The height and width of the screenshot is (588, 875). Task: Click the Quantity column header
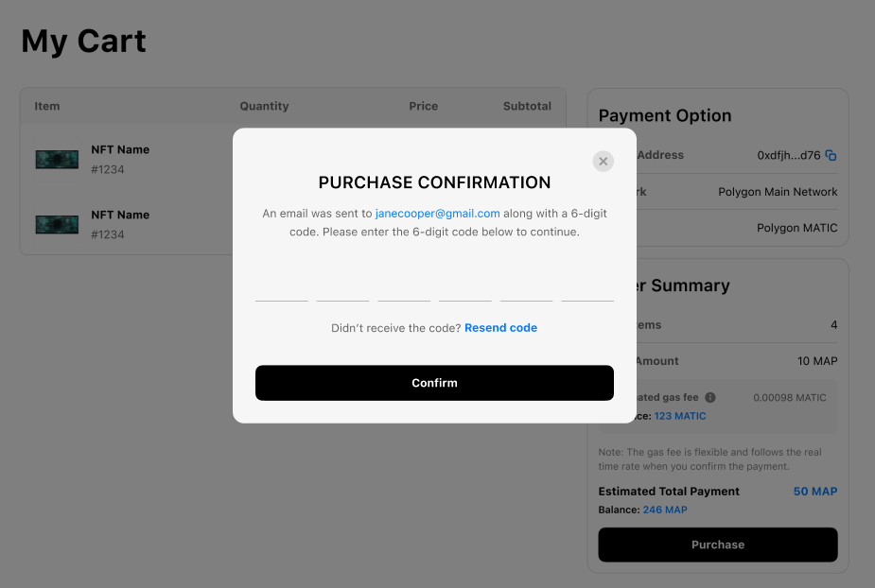coord(264,106)
